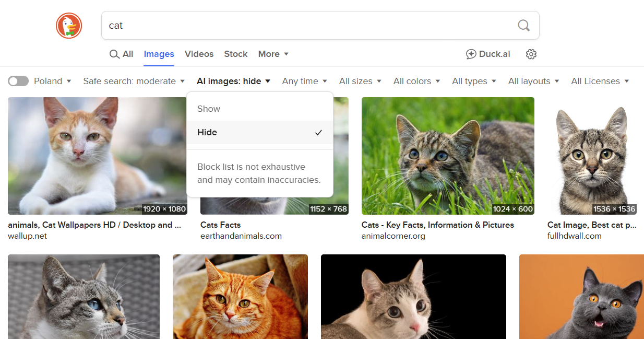The height and width of the screenshot is (339, 644).
Task: Click the Block list is not exhaustive note
Action: pos(259,173)
